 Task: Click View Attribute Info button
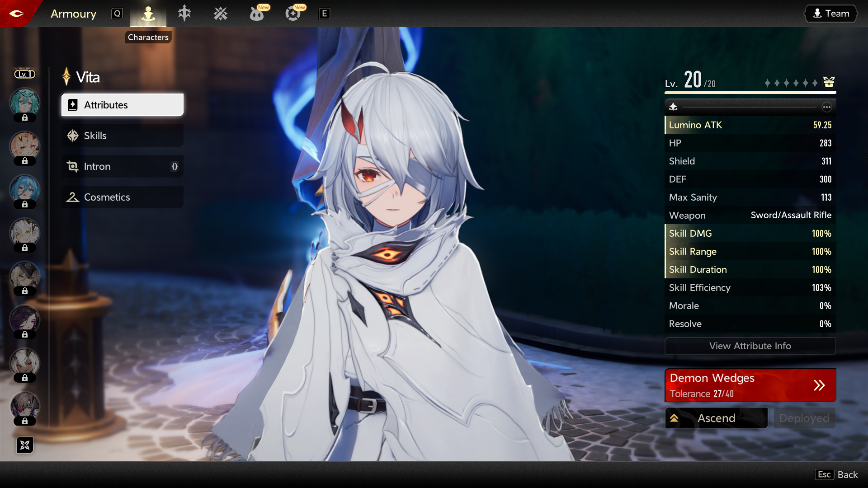(x=750, y=346)
